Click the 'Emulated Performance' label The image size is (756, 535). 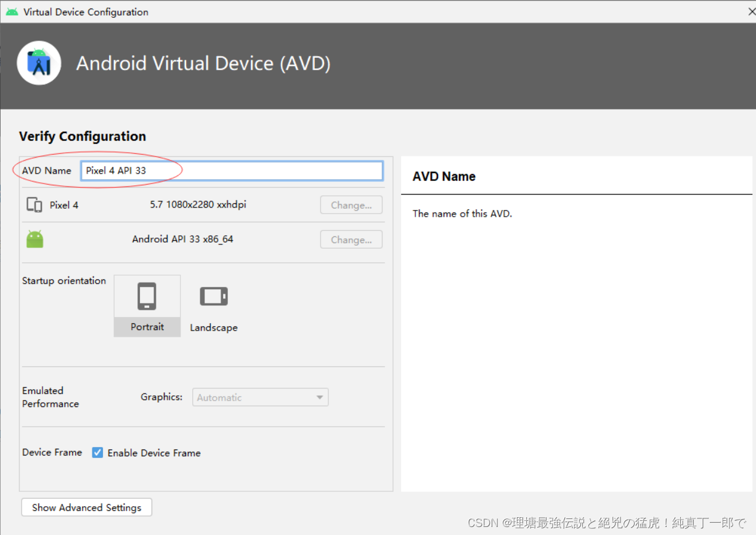[51, 397]
